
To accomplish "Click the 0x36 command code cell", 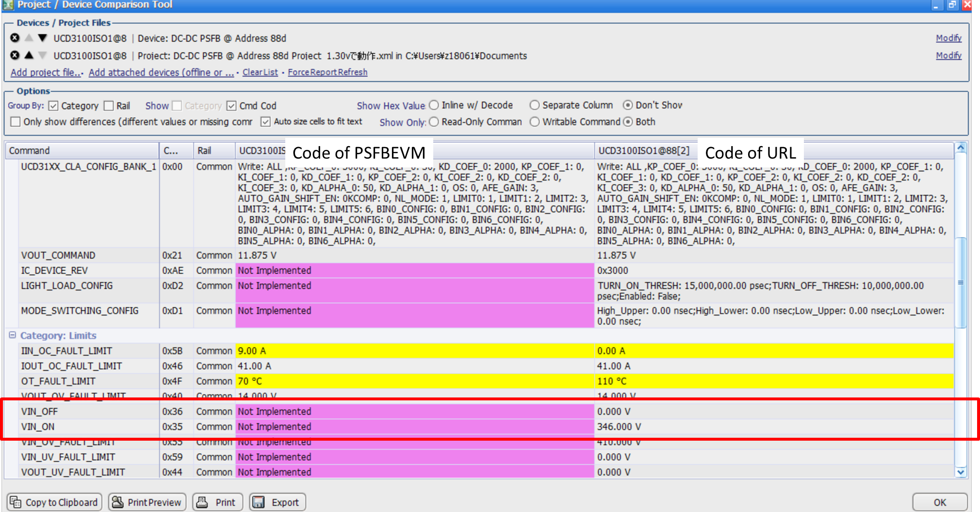I will tap(177, 412).
